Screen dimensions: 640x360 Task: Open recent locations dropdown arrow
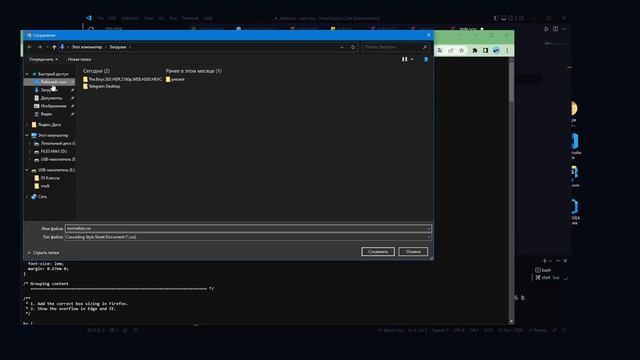point(47,47)
